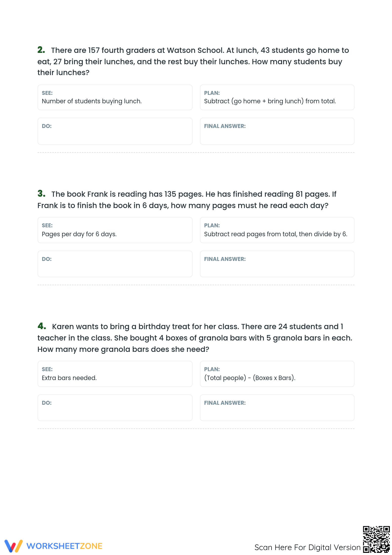Click the DO box for question 2
392x555 pixels.
point(115,131)
